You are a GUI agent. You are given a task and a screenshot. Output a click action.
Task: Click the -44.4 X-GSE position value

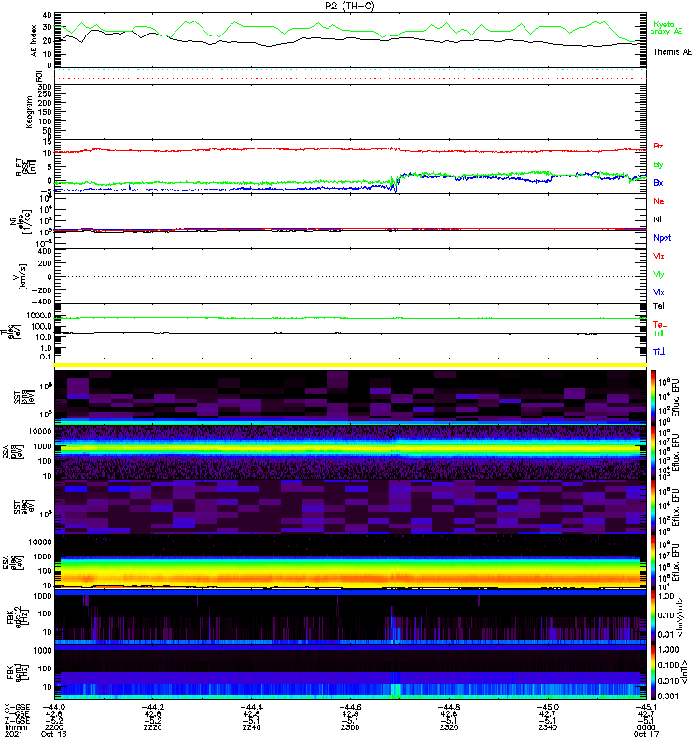coord(251,707)
